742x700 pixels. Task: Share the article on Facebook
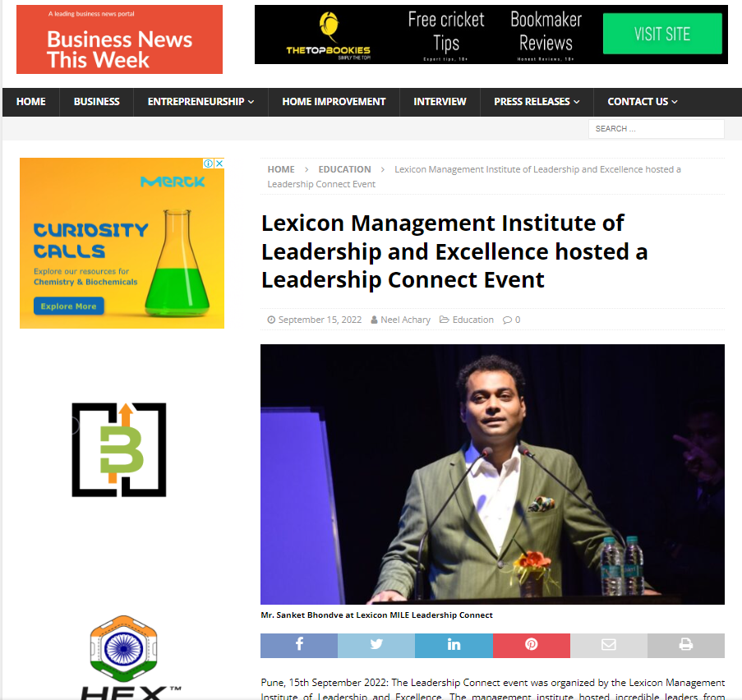click(x=299, y=645)
